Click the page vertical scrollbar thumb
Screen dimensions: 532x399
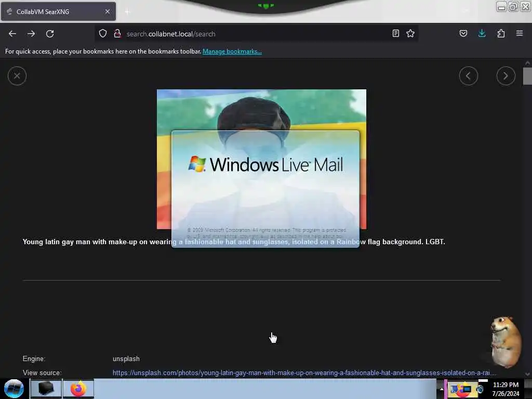pos(527,76)
